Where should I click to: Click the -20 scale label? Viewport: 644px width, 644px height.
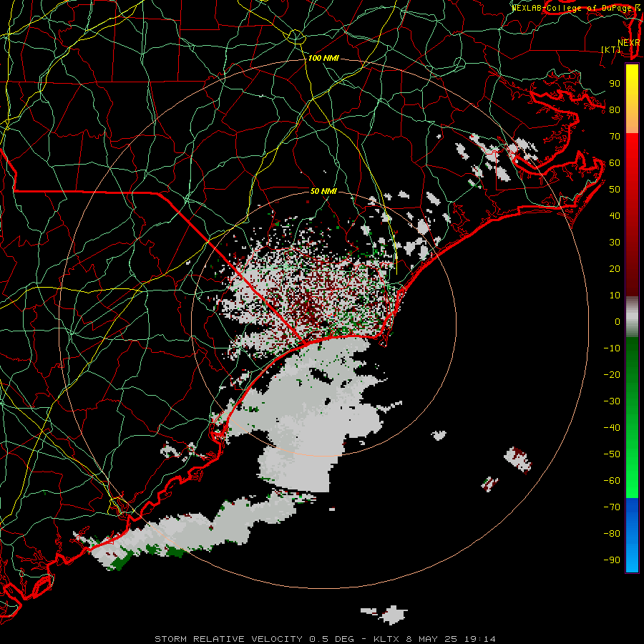612,375
